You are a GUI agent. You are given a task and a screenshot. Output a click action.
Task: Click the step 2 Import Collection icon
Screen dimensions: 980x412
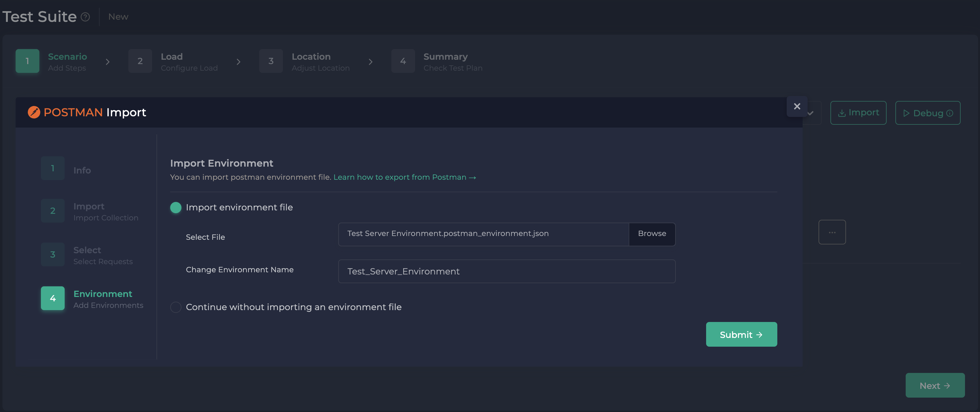tap(52, 211)
